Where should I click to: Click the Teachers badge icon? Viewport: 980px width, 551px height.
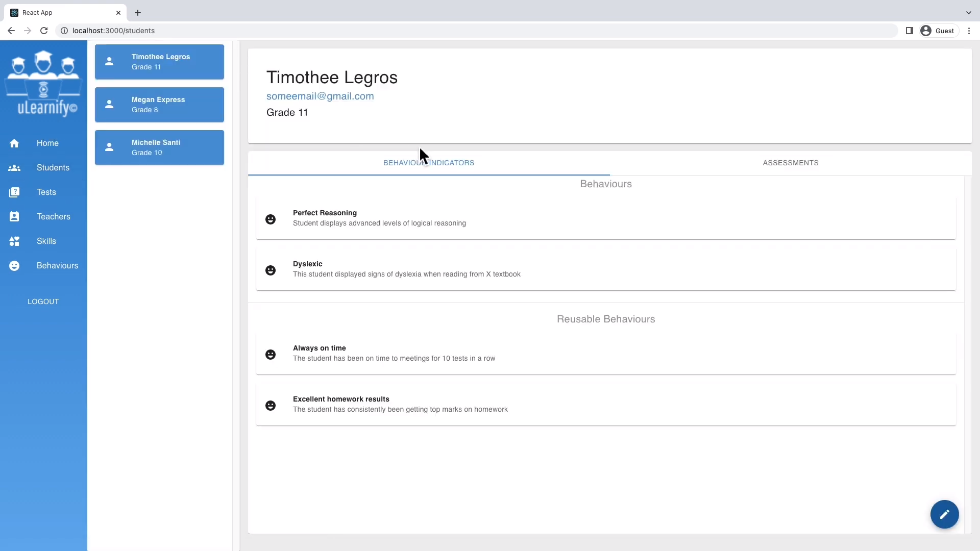pos(14,217)
